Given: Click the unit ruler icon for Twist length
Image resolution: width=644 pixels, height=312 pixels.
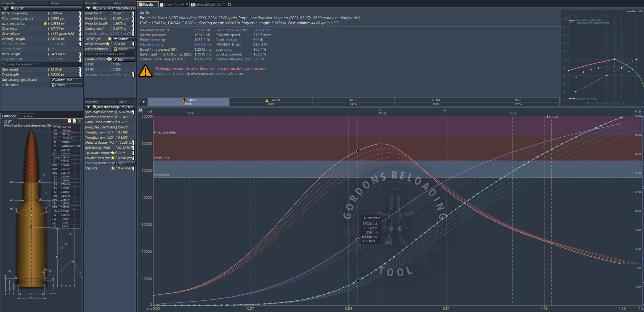Looking at the screenshot, I should point(80,75).
